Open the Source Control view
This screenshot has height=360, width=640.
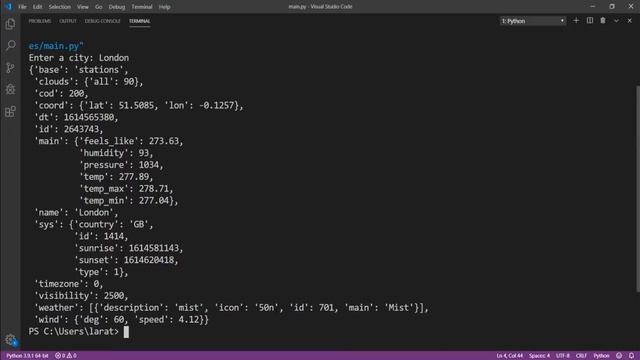10,68
